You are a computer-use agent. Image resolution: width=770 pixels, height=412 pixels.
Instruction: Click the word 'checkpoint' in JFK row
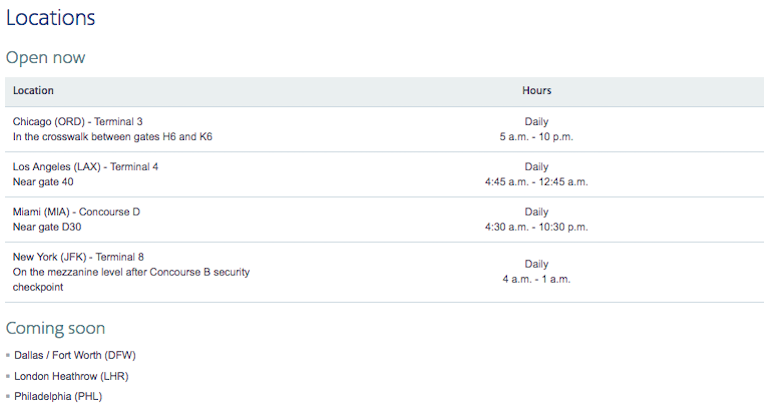coord(38,287)
